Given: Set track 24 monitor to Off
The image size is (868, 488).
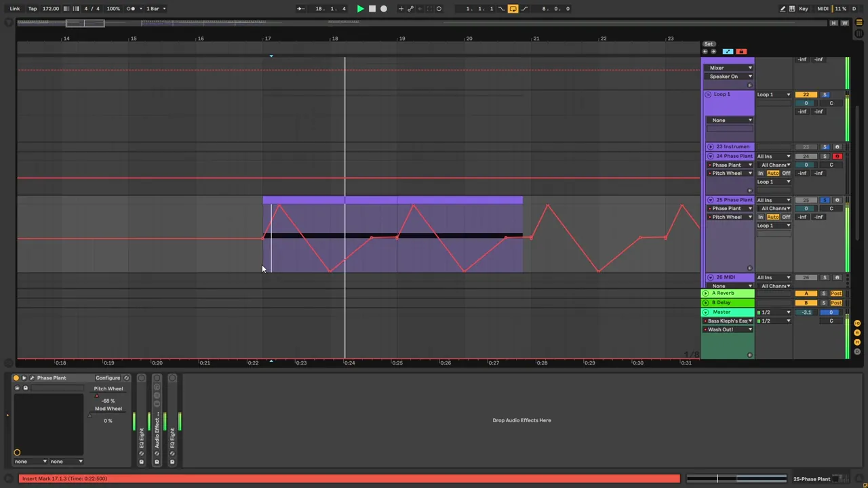Looking at the screenshot, I should (786, 174).
